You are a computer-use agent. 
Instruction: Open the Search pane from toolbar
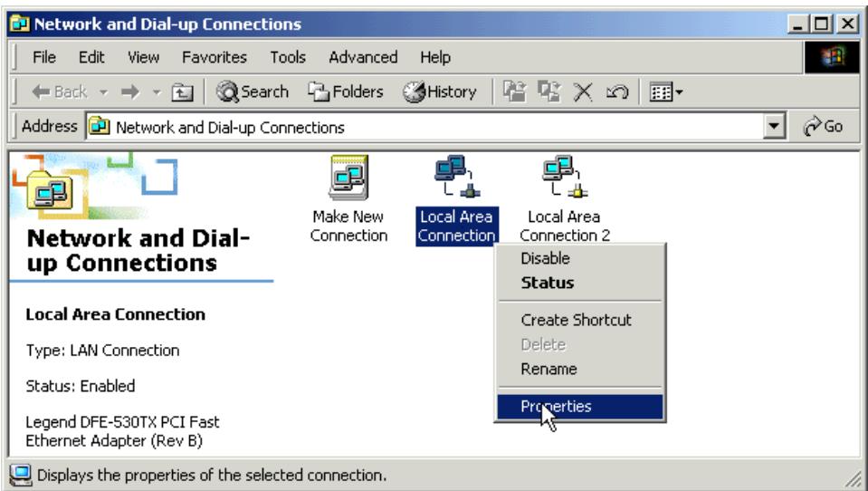253,91
